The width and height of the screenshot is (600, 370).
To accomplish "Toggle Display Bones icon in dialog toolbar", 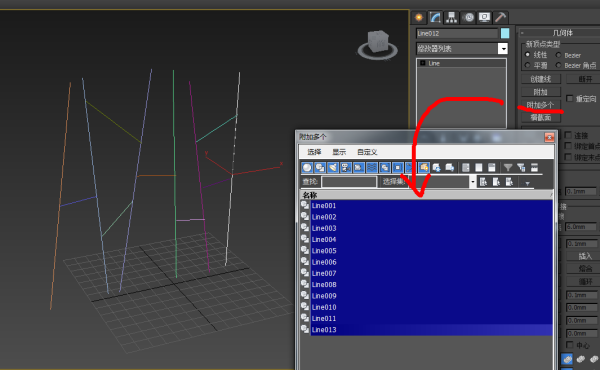I will 411,168.
